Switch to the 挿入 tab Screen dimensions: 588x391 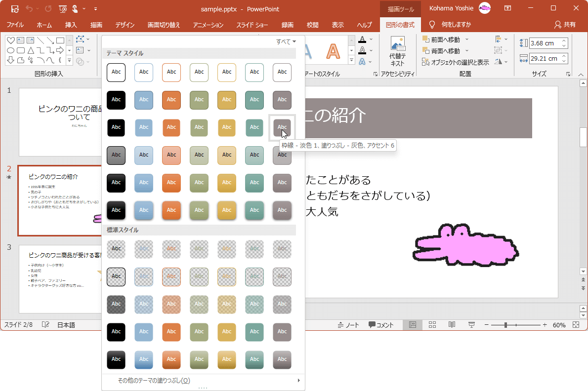tap(71, 25)
